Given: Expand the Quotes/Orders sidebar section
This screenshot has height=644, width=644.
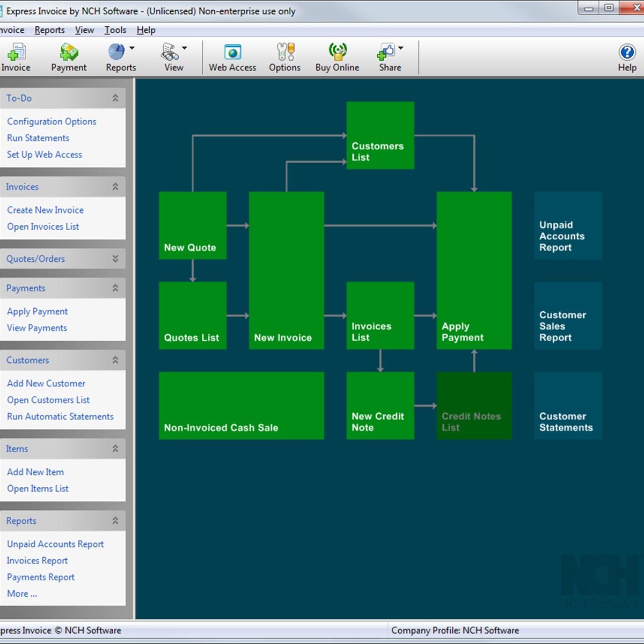Looking at the screenshot, I should tap(115, 259).
